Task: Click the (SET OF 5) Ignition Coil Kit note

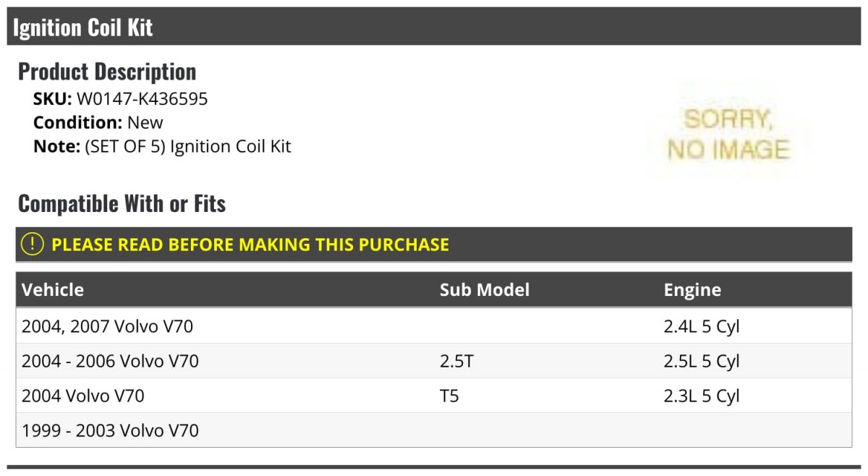Action: [187, 146]
